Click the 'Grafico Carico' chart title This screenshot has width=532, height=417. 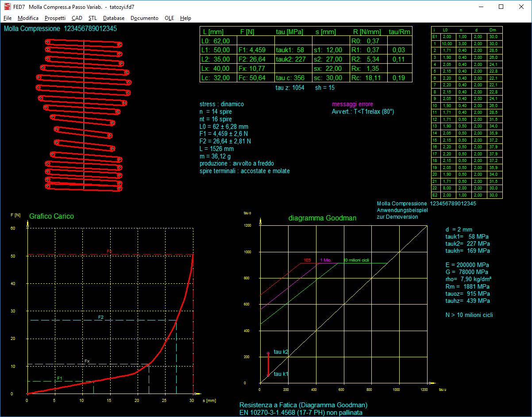pos(51,216)
